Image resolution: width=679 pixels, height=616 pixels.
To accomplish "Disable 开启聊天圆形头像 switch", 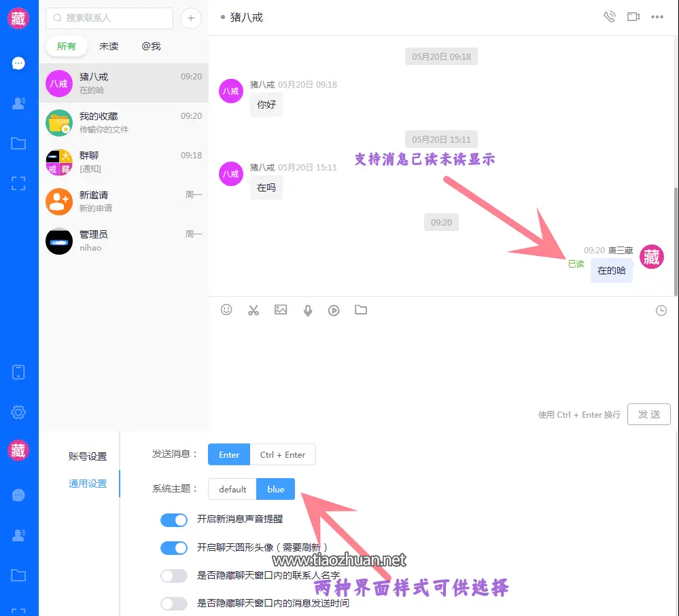I will [174, 547].
